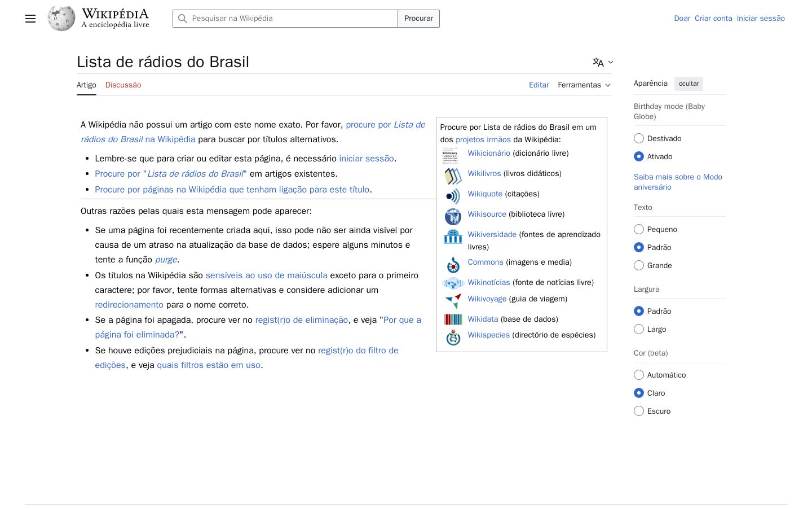812x508 pixels.
Task: Switch to the Discussão tab
Action: pyautogui.click(x=123, y=85)
